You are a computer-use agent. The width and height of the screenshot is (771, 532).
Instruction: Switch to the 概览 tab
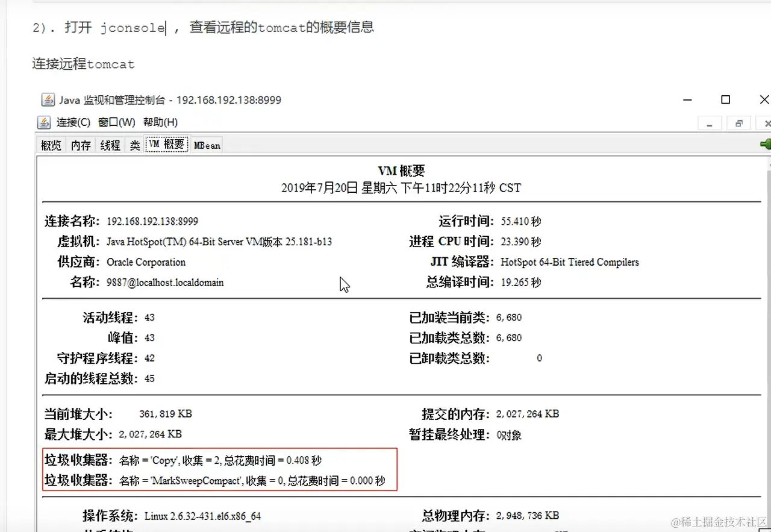click(x=51, y=145)
